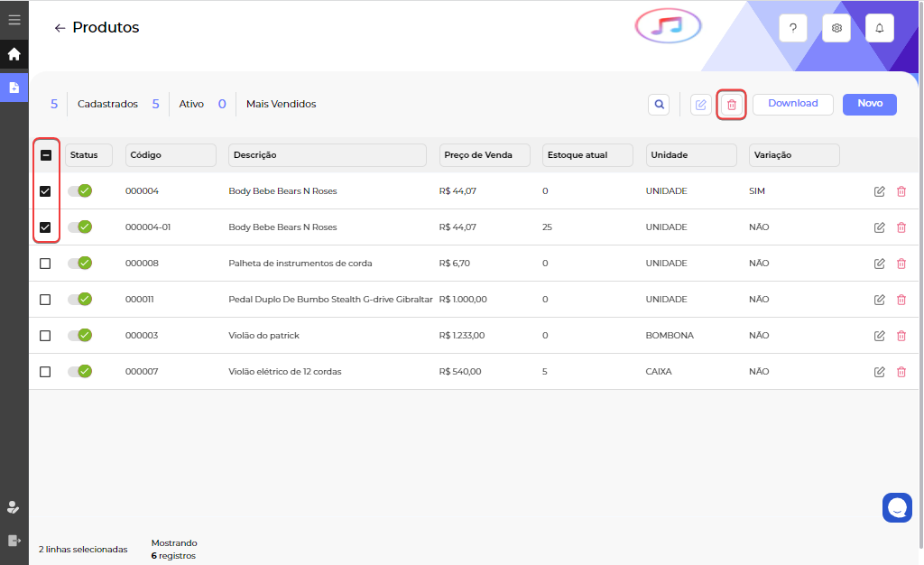This screenshot has height=565, width=924.
Task: Select the Violão elétrico de 12 cordas checkbox
Action: click(45, 372)
